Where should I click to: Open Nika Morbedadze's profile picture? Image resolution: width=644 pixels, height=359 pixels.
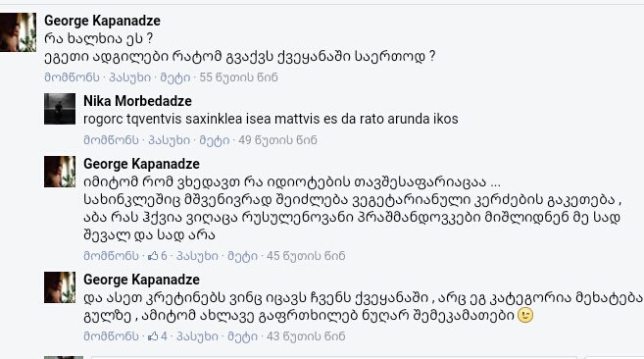click(x=60, y=109)
